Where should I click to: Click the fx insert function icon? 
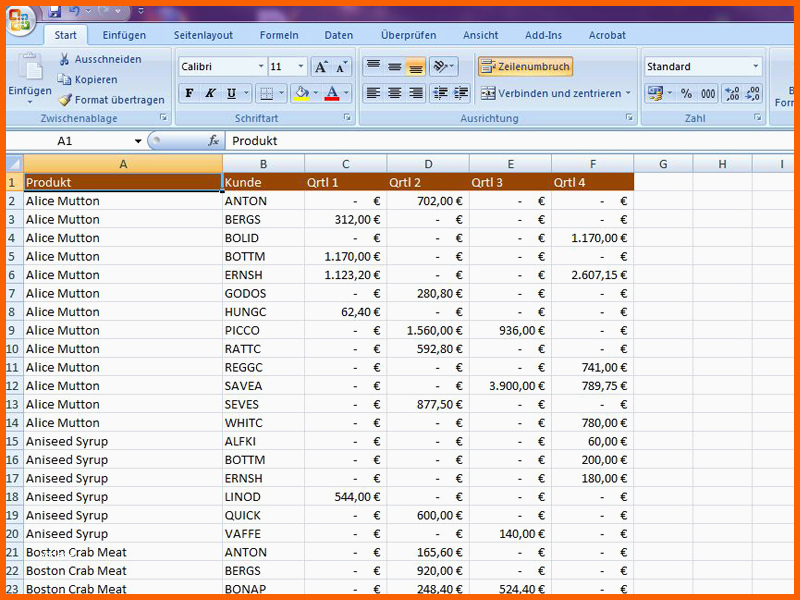[213, 140]
